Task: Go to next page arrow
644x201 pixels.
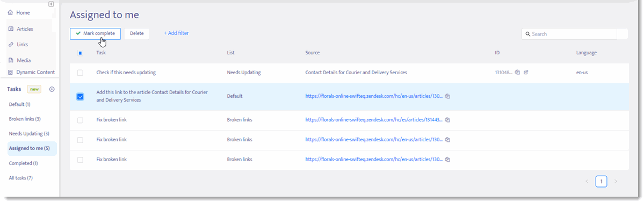Action: (x=615, y=181)
